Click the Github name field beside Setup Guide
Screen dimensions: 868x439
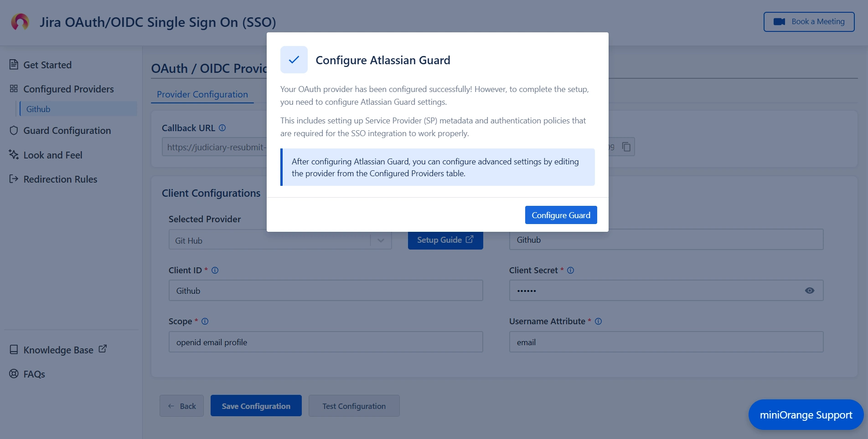coord(666,240)
